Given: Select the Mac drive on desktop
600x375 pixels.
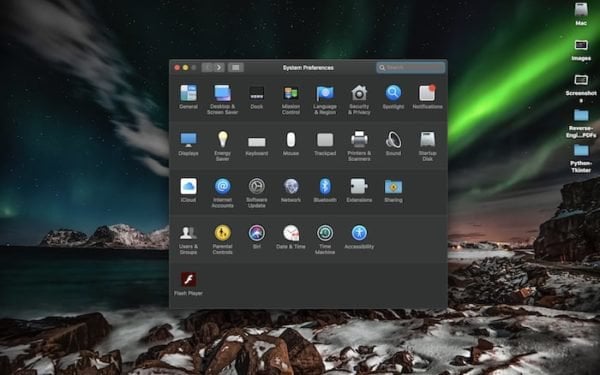Looking at the screenshot, I should coord(581,13).
